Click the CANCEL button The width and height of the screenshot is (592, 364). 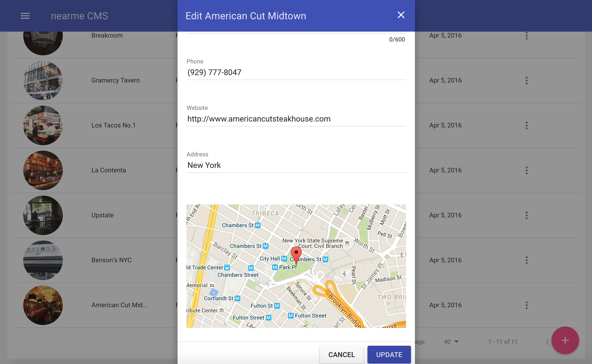click(x=342, y=355)
